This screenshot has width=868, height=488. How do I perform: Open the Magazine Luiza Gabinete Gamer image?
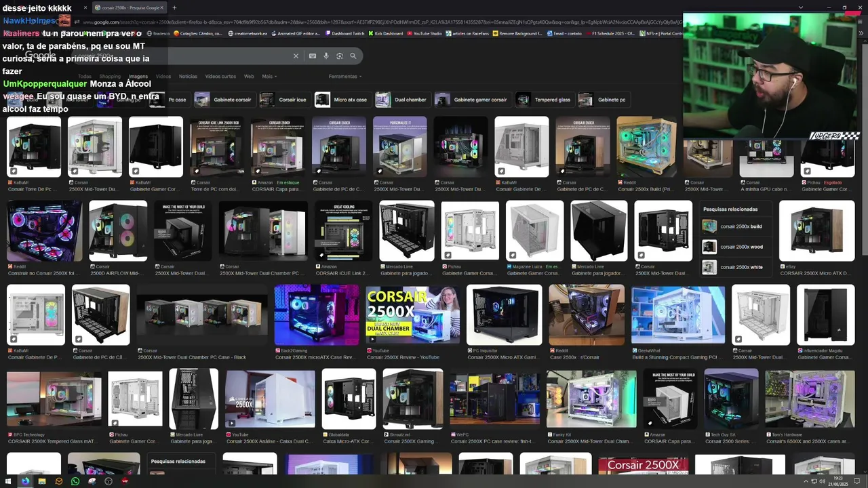pyautogui.click(x=534, y=231)
